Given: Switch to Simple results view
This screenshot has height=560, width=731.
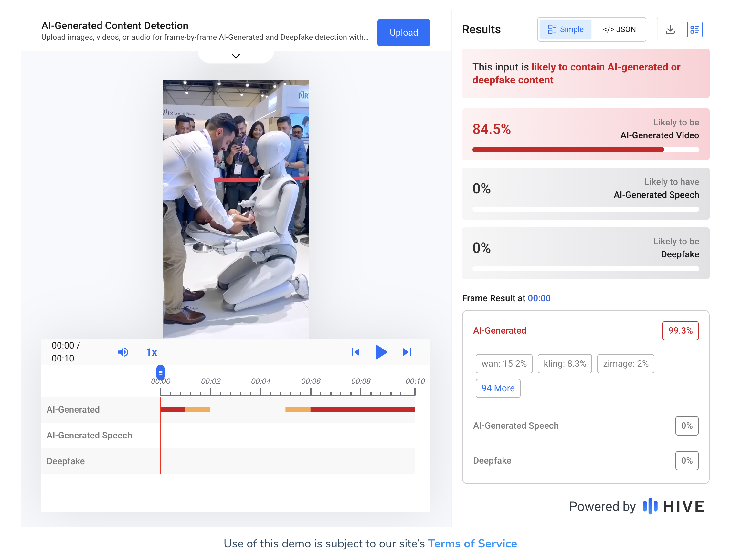Looking at the screenshot, I should (x=565, y=29).
